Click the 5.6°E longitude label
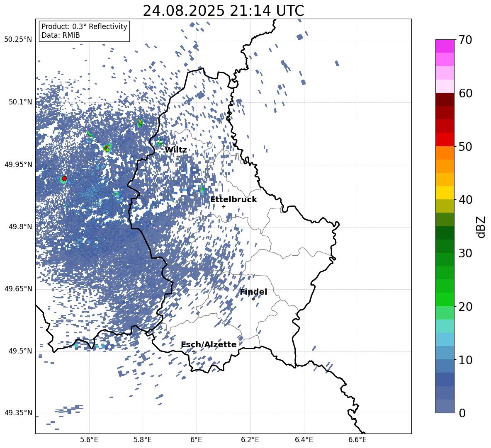 pyautogui.click(x=89, y=440)
